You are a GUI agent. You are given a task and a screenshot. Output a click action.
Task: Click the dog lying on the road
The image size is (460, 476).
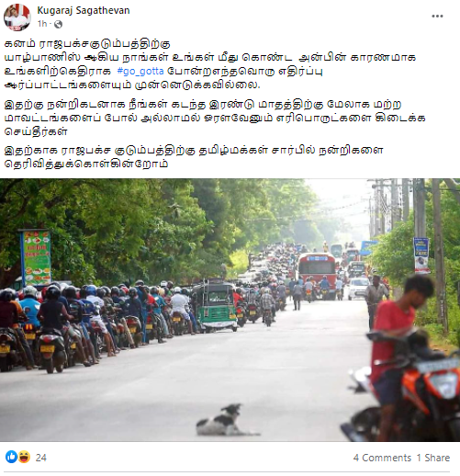point(227,420)
